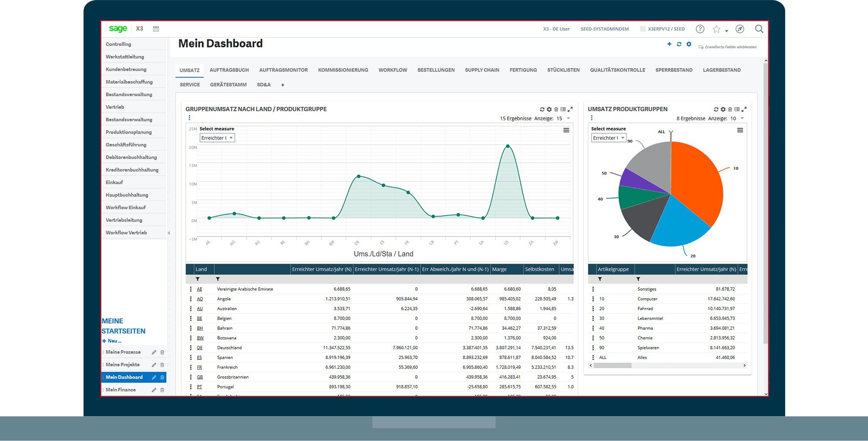
Task: Open the pie chart hamburger menu
Action: coord(740,130)
